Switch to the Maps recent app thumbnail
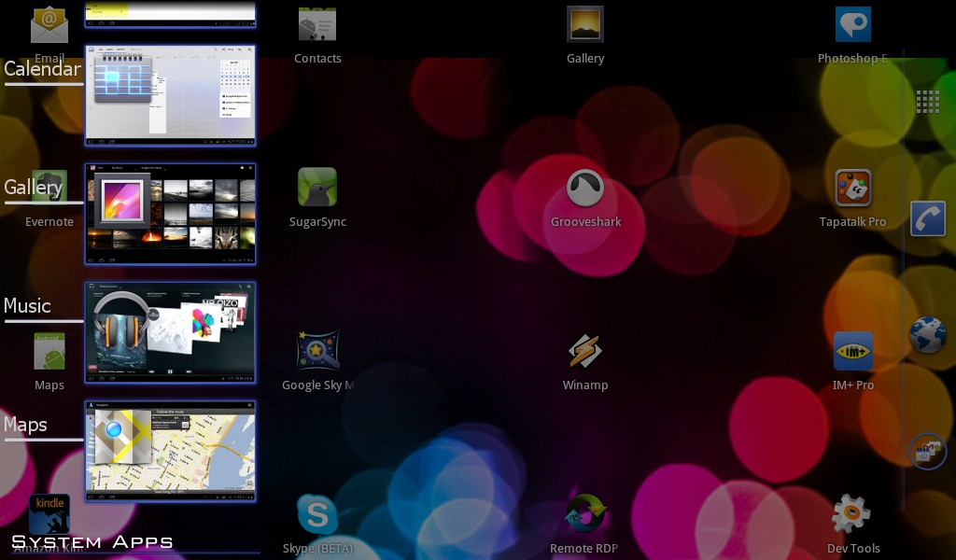The width and height of the screenshot is (956, 560). pos(170,452)
